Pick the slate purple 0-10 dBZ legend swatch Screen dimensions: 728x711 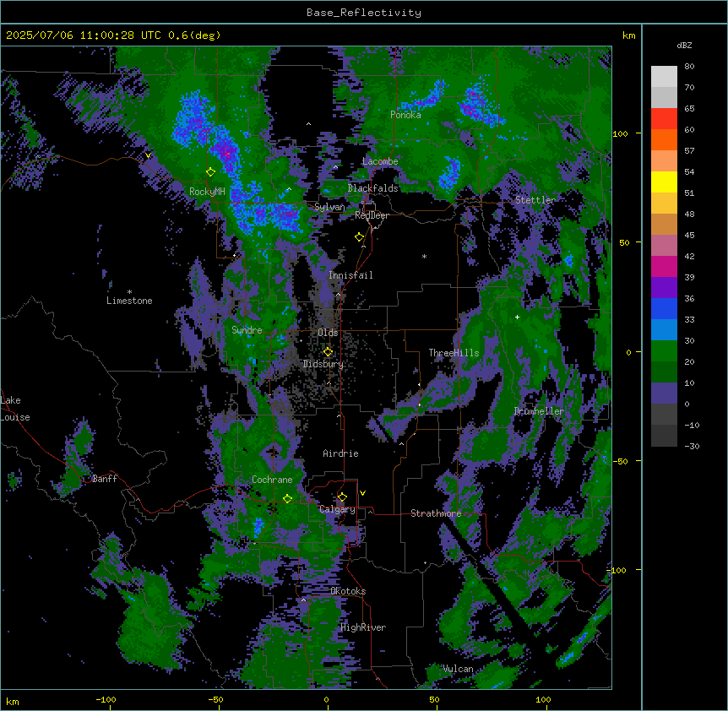(x=664, y=393)
